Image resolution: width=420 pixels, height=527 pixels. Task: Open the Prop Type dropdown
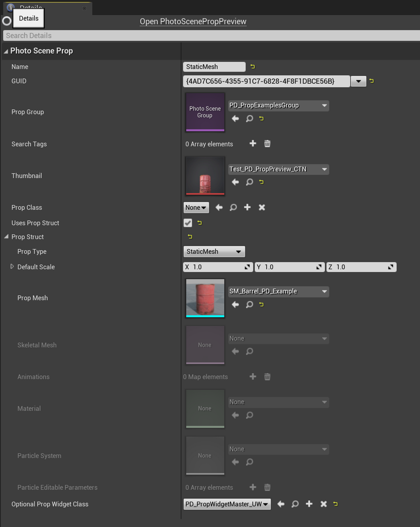pos(214,251)
